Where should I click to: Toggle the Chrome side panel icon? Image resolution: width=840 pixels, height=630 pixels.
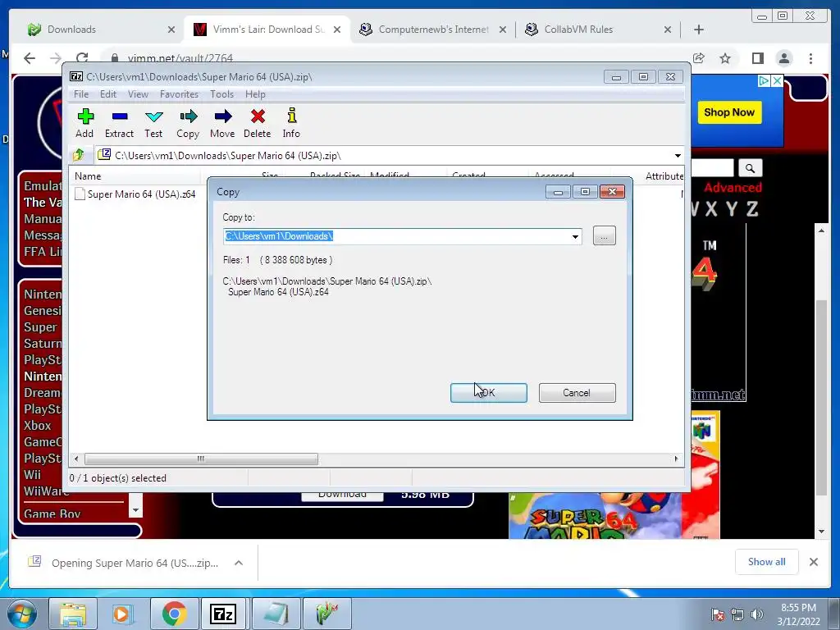click(x=757, y=58)
